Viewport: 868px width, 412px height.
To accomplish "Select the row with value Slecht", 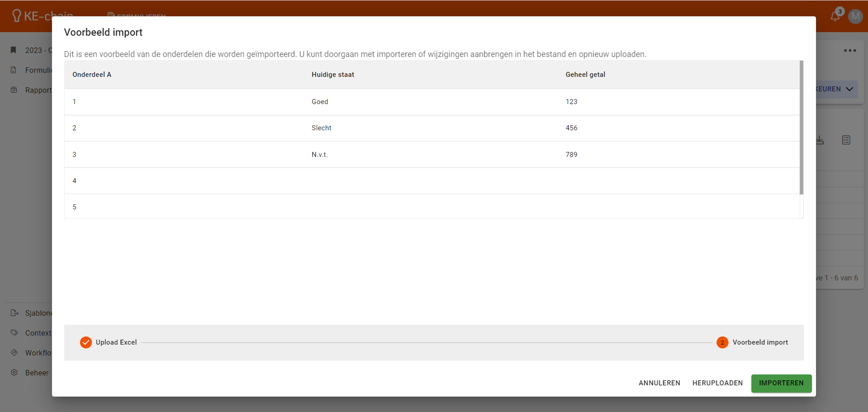I will pos(321,128).
